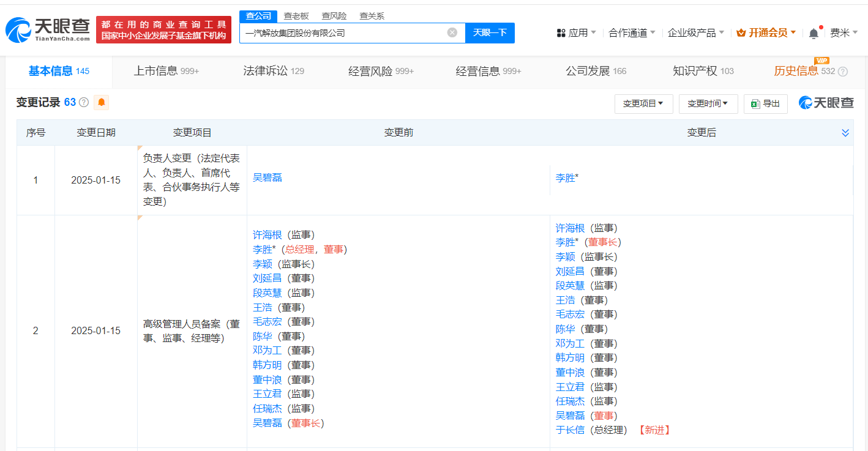Screen dimensions: 868x451
Task: Open 韩方明 link in 变更前 column
Action: (x=268, y=365)
